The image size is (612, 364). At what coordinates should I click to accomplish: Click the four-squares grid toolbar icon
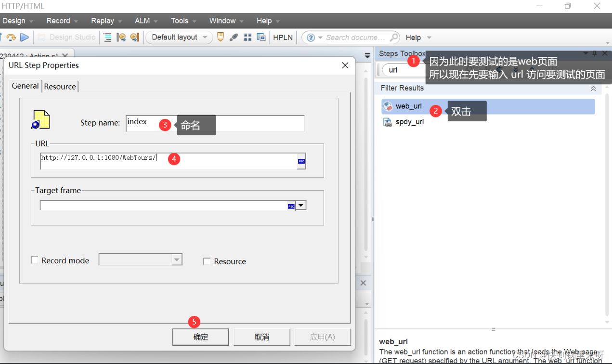click(247, 37)
